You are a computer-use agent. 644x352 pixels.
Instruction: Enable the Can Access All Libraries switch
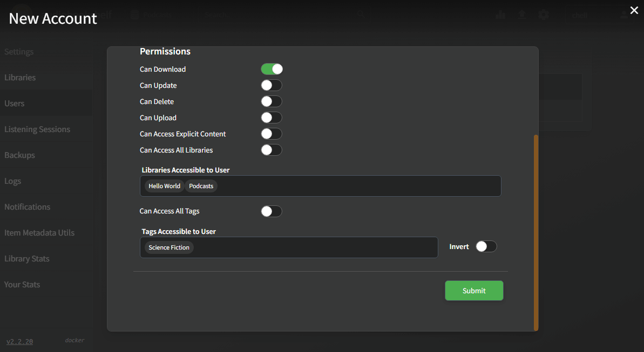(x=272, y=150)
